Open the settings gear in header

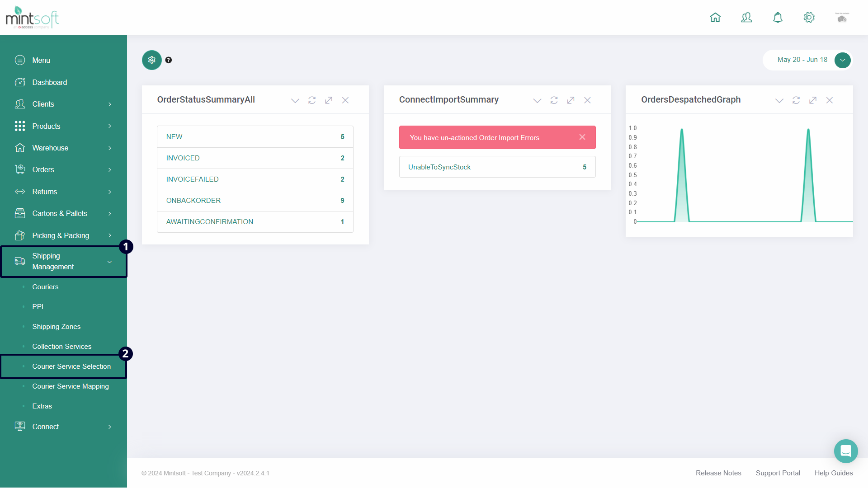tap(809, 18)
